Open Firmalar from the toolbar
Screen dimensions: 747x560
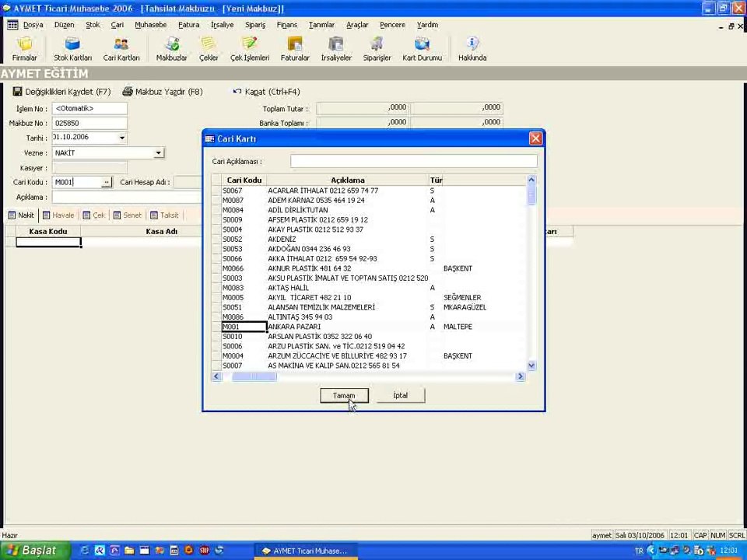click(x=24, y=48)
